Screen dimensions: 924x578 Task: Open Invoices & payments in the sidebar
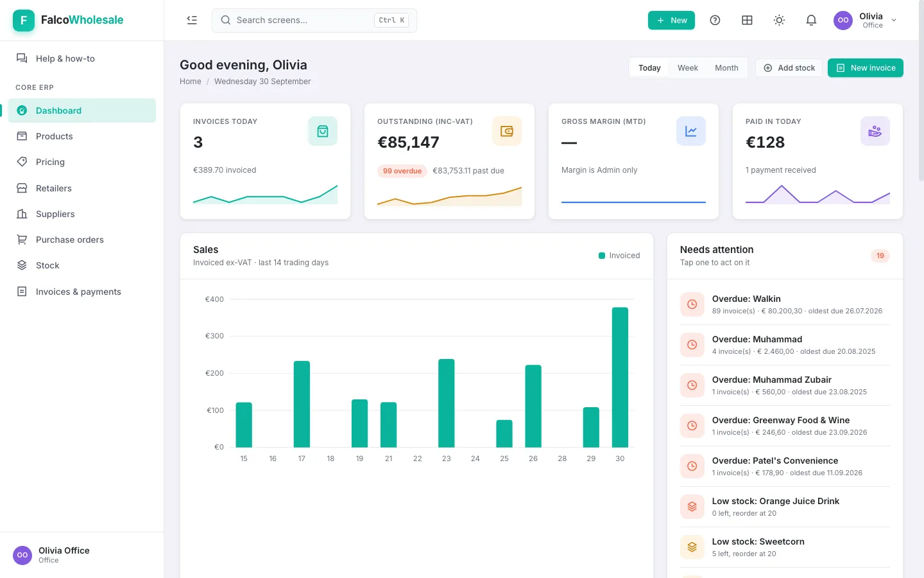[81, 292]
